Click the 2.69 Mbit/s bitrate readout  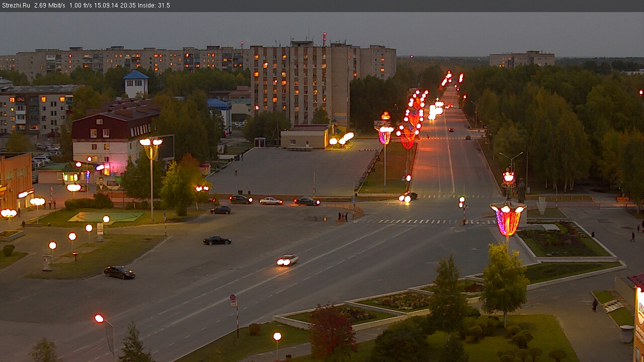point(50,6)
